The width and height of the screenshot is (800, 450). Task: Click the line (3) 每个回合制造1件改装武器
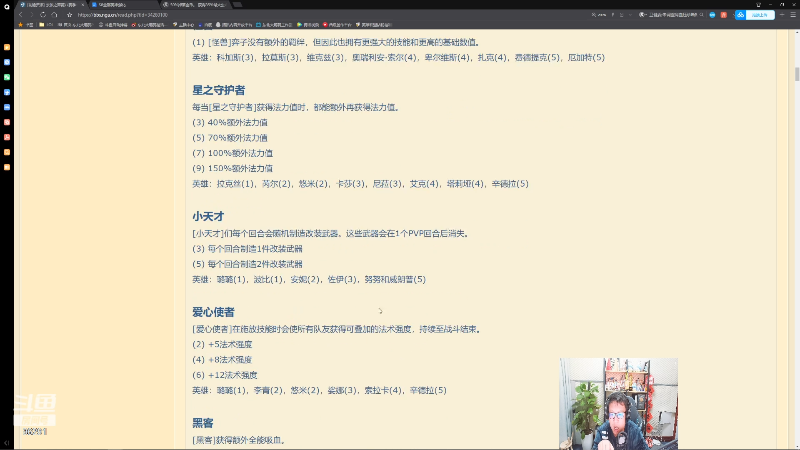coord(247,248)
